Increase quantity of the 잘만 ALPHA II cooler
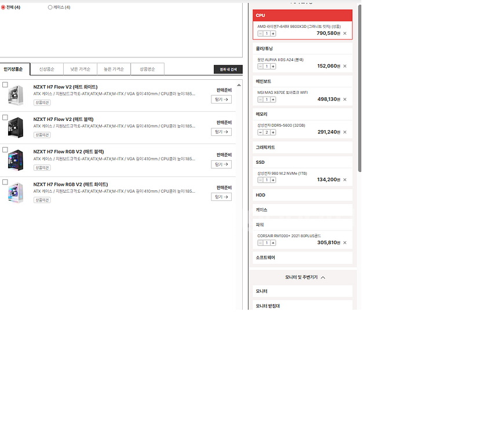Image resolution: width=504 pixels, height=434 pixels. click(x=273, y=67)
